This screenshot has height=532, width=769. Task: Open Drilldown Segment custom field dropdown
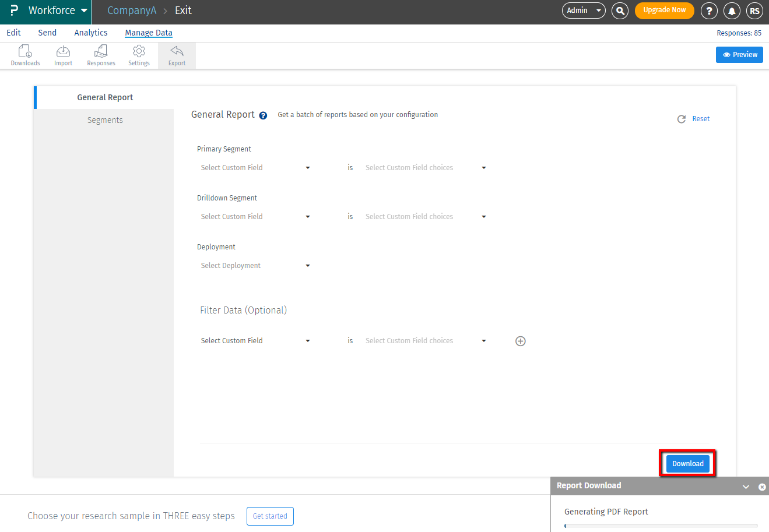click(255, 217)
